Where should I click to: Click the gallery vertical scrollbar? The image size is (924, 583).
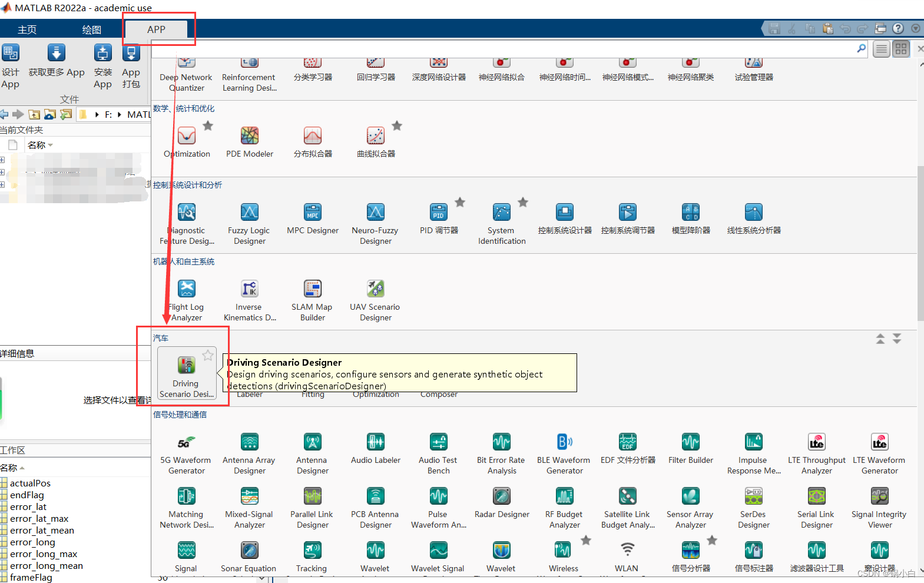(x=920, y=243)
